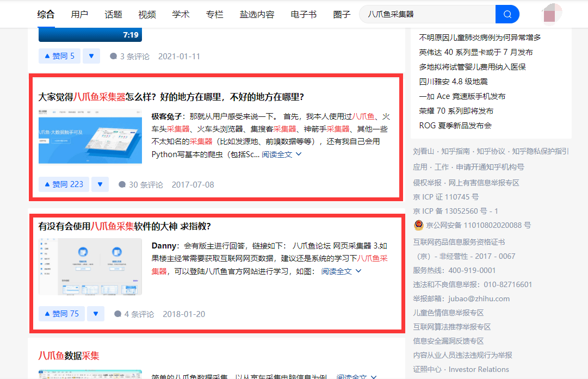Expand 阅读全文 in Danny answer
588x379 pixels.
(x=341, y=271)
